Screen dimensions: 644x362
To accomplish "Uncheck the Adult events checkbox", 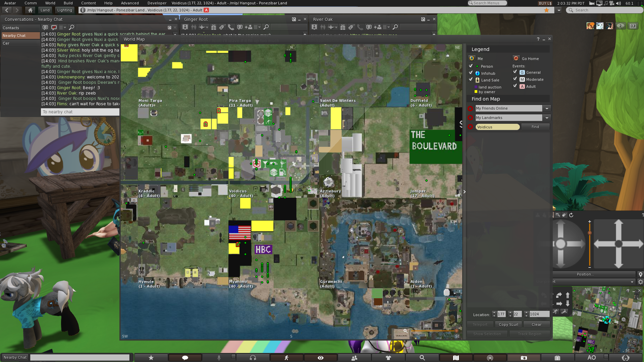I will [515, 86].
